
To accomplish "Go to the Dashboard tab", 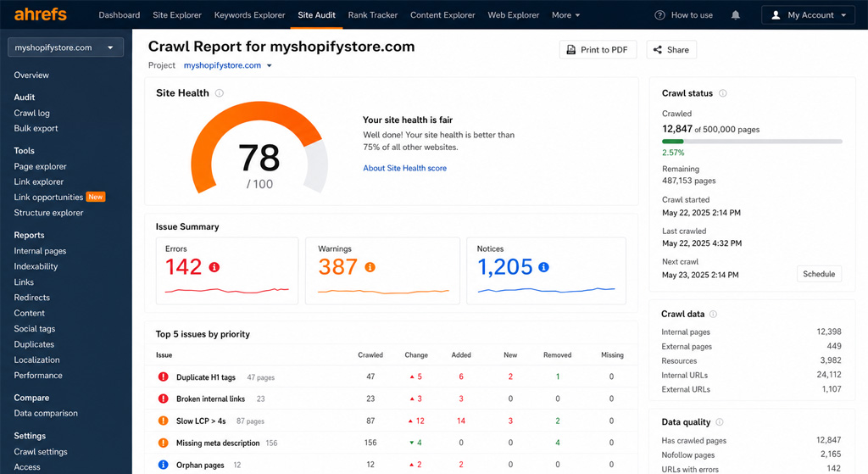I will [x=119, y=15].
